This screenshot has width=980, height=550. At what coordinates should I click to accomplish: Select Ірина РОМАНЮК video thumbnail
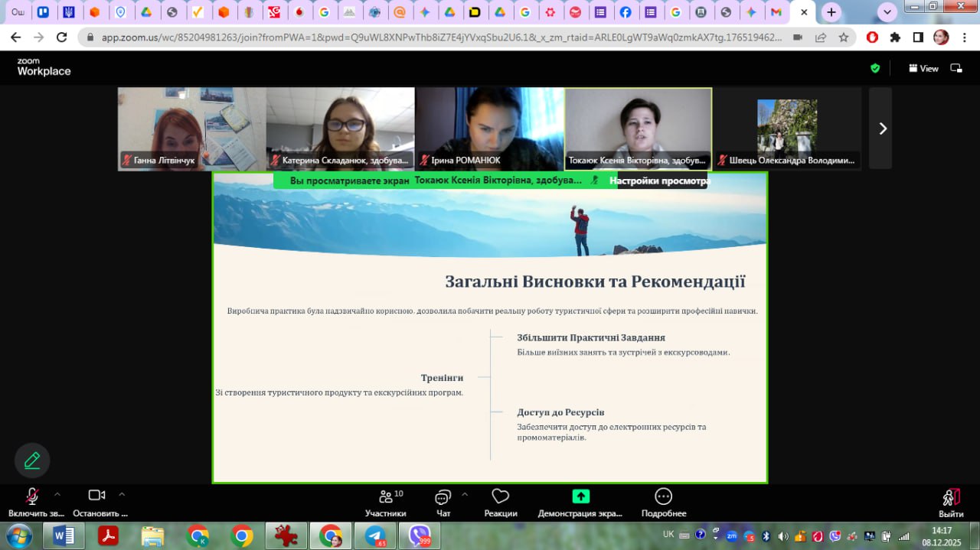pos(489,128)
